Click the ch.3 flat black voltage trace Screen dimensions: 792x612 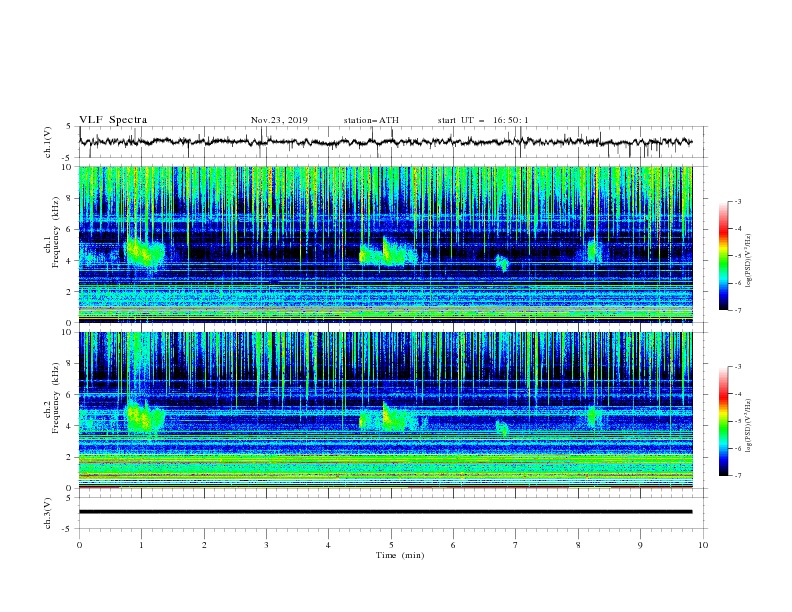pyautogui.click(x=385, y=512)
